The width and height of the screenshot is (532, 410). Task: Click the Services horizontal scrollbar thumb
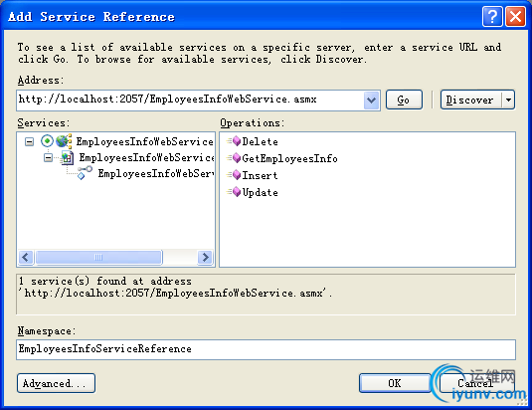98,257
